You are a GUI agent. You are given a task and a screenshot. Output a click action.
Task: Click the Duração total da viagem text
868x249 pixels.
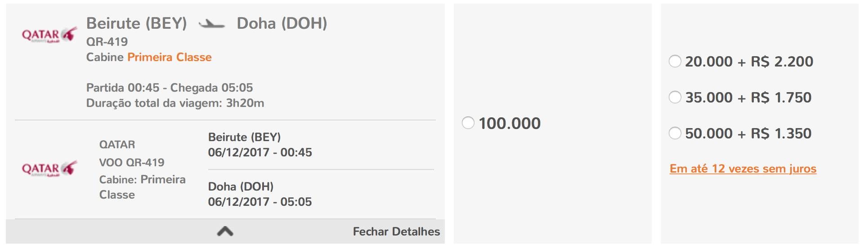tap(175, 103)
